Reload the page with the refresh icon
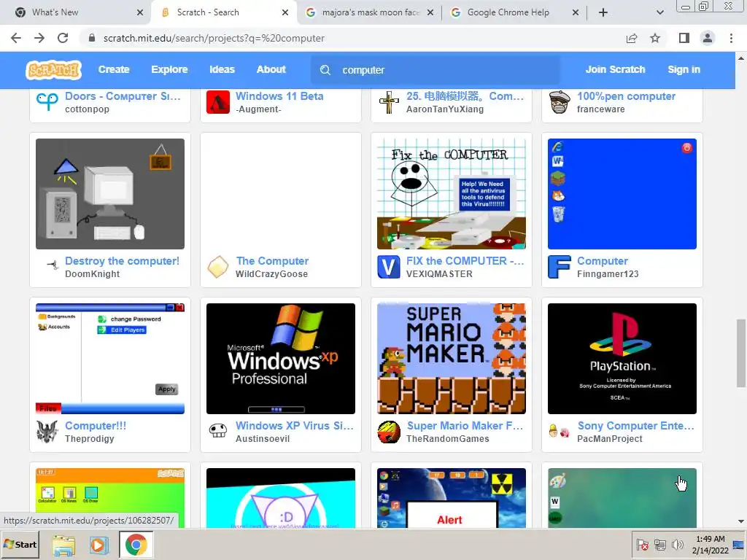 [x=63, y=38]
